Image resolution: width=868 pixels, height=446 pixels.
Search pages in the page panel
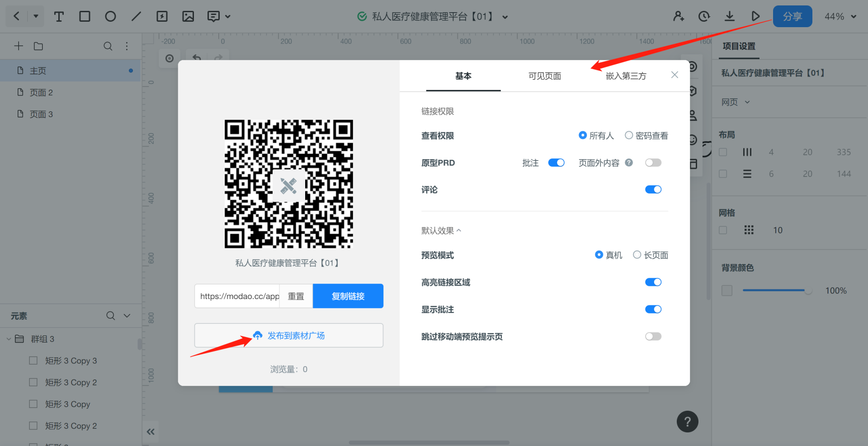(x=108, y=46)
